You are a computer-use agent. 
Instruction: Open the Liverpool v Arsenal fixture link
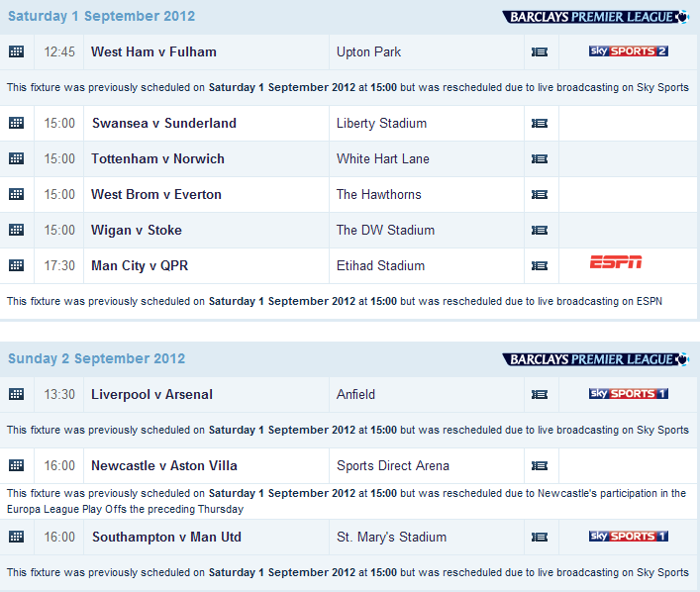pyautogui.click(x=151, y=394)
